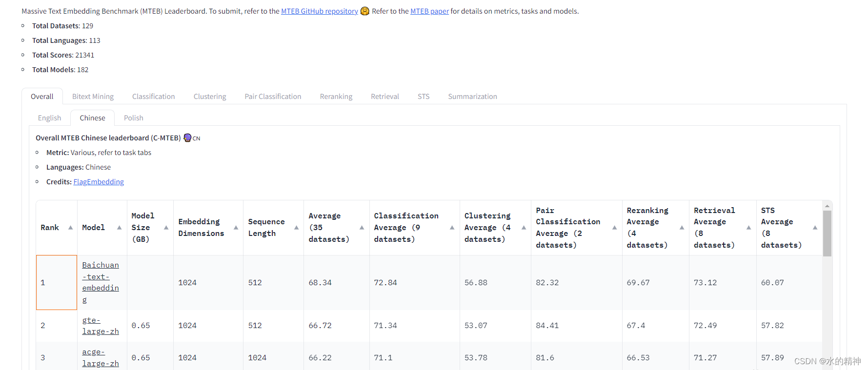Open the MTEB GitHub repository link
Screen dimensions: 868x370
pyautogui.click(x=319, y=11)
